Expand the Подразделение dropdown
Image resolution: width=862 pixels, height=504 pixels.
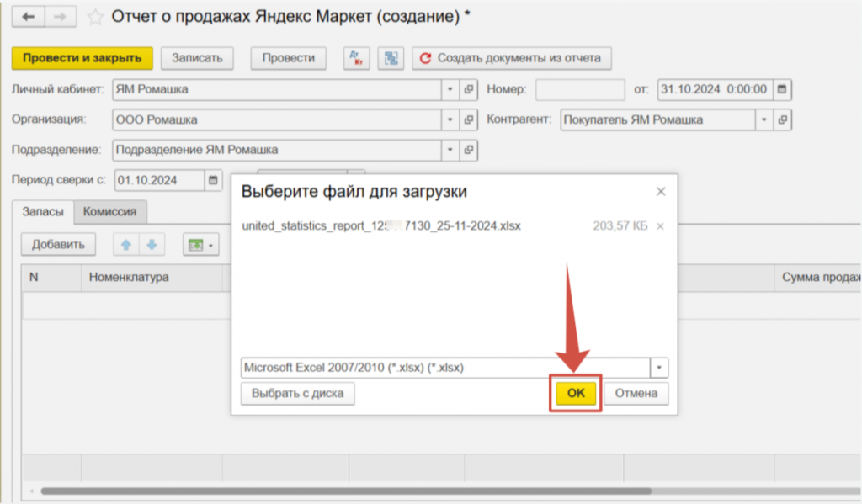pos(450,150)
